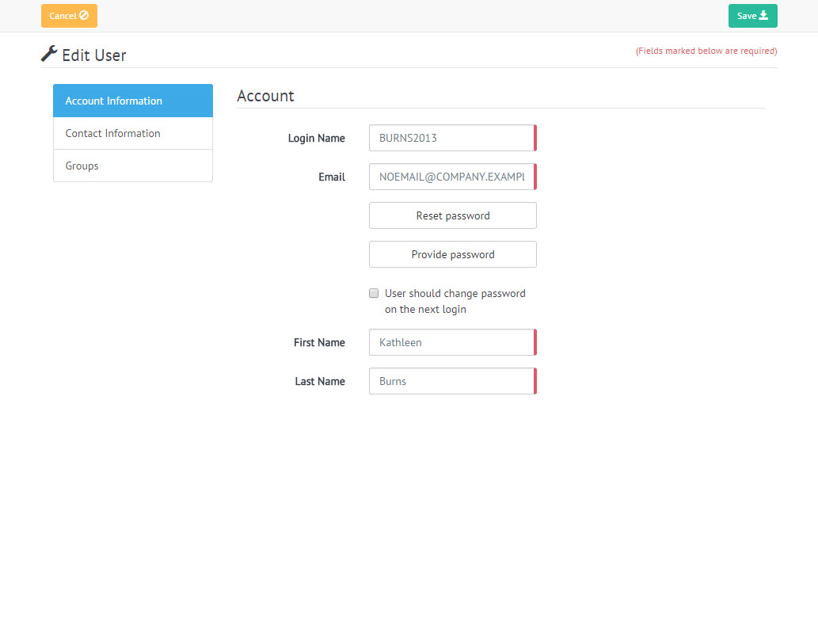Open the Account Information tab

coord(133,101)
